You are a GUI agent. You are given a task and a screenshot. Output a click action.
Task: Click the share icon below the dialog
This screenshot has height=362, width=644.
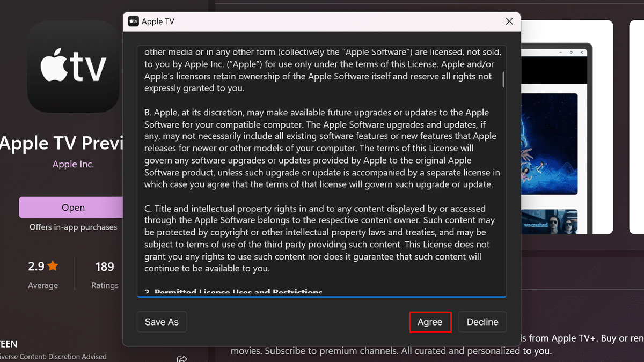coord(182,358)
